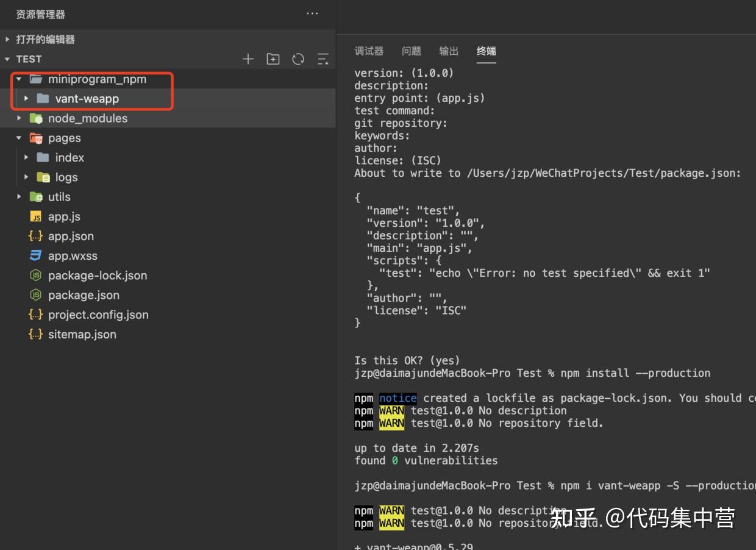The height and width of the screenshot is (550, 756).
Task: Click the Collapse Folders icon
Action: click(323, 59)
